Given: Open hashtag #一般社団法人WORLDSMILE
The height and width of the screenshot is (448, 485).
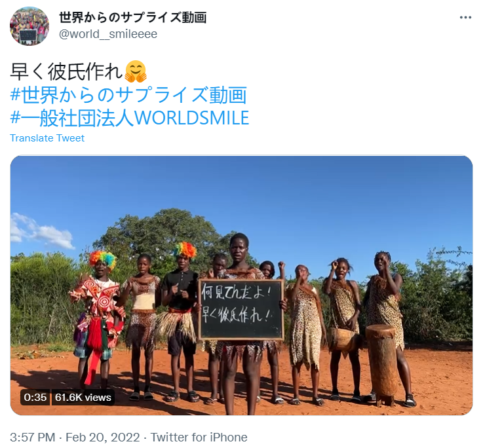Looking at the screenshot, I should [x=130, y=118].
